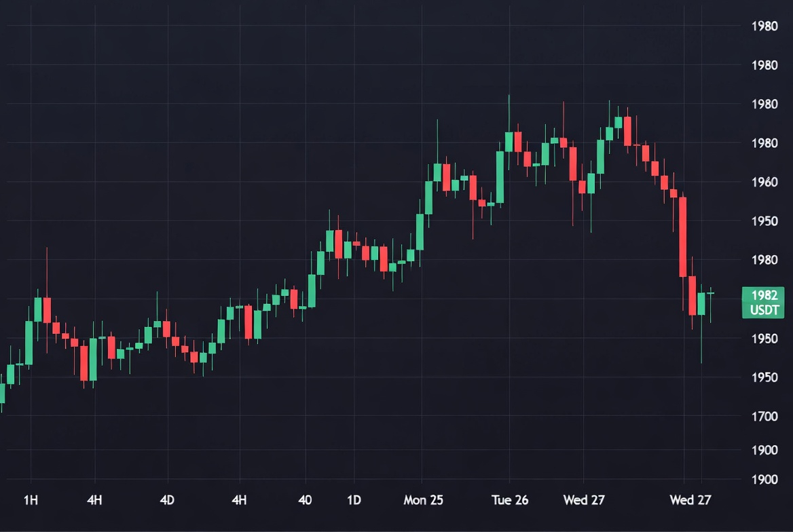Click the rightmost Wed 27 date label
Screen dimensions: 793x532
(690, 500)
